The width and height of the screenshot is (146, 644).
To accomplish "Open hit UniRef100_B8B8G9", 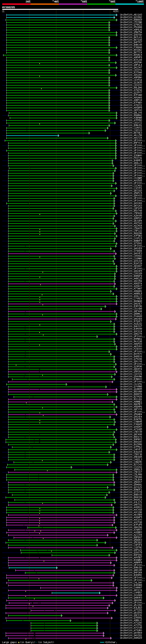I will coord(131,20).
